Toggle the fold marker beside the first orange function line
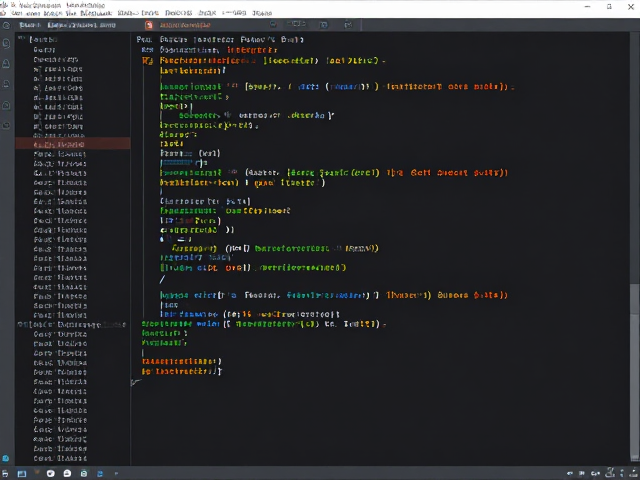This screenshot has width=640, height=480. (x=147, y=61)
